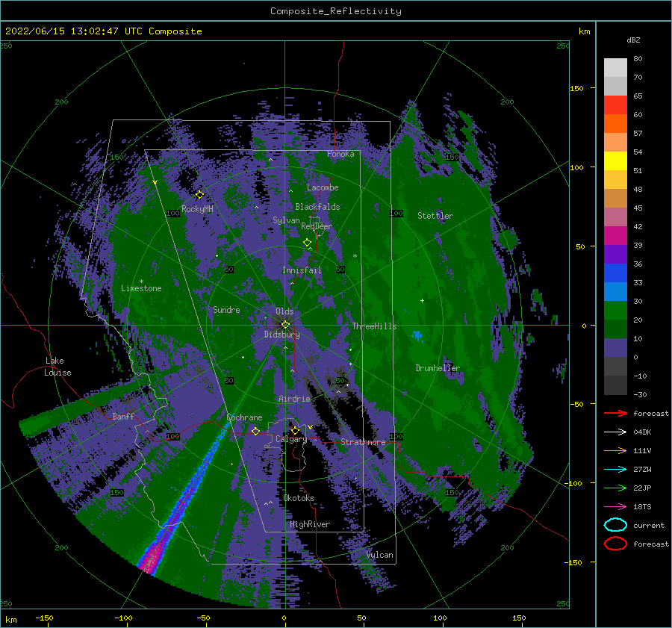Click the red forecast ellipse icon
Viewport: 672px width, 628px height.
pyautogui.click(x=615, y=544)
